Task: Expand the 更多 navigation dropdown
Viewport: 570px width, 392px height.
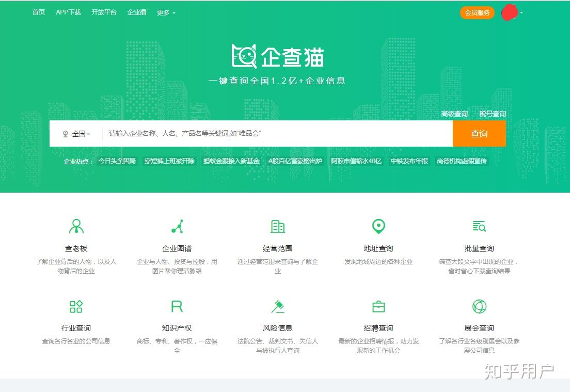Action: click(164, 12)
